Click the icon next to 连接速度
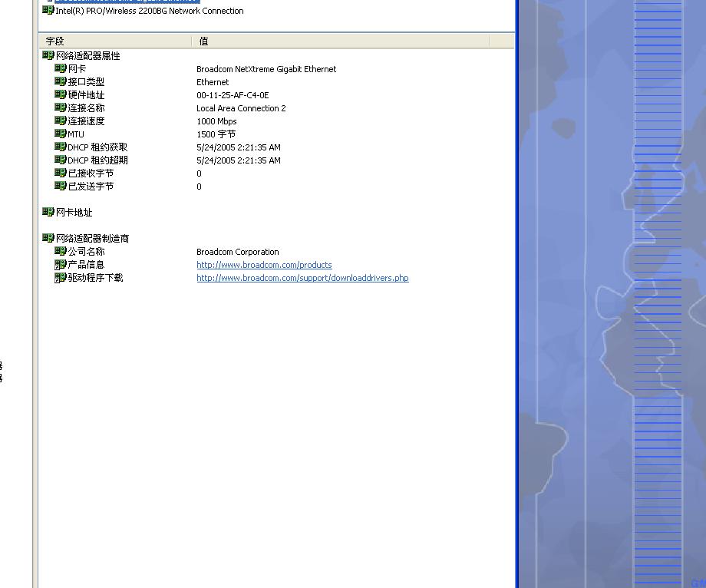Image resolution: width=706 pixels, height=588 pixels. [x=61, y=121]
